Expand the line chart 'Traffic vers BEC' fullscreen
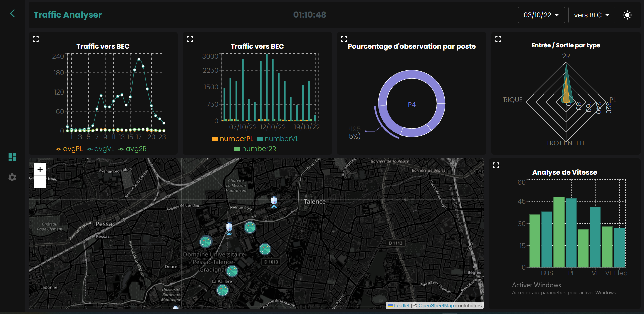This screenshot has height=314, width=644. tap(36, 39)
